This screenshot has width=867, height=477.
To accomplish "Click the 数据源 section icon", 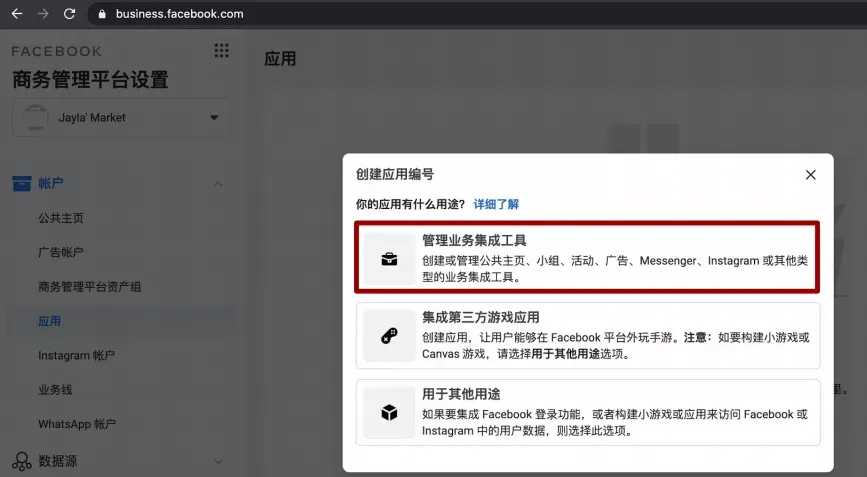I will pos(22,461).
